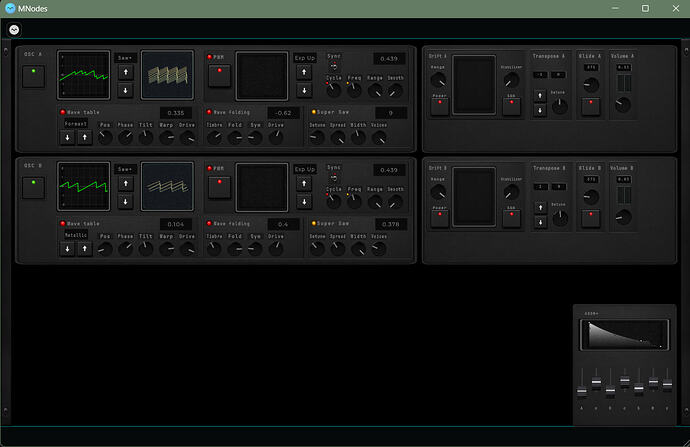Click the ADSR envelope curve display
690x447 pixels.
pyautogui.click(x=625, y=335)
